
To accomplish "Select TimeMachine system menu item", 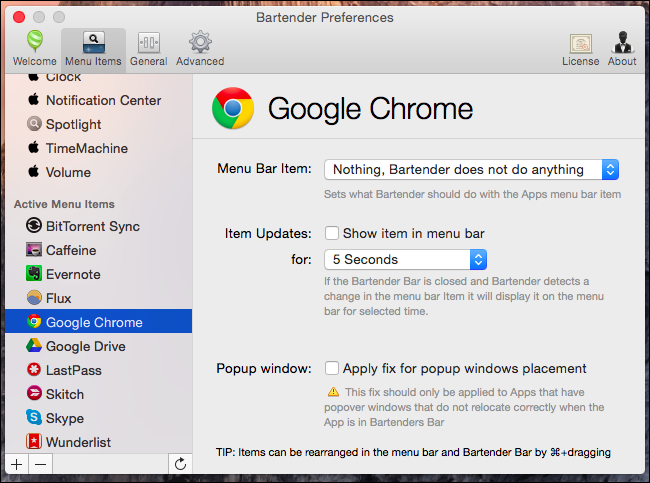I will pos(86,148).
